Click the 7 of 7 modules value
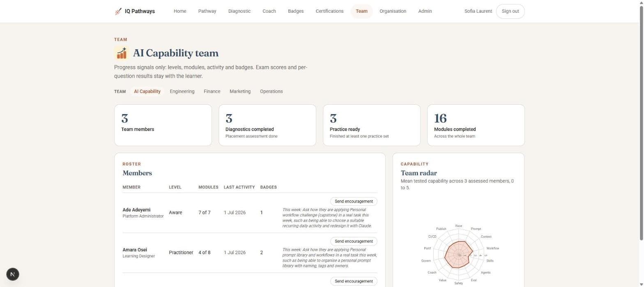The width and height of the screenshot is (644, 287). (x=205, y=213)
